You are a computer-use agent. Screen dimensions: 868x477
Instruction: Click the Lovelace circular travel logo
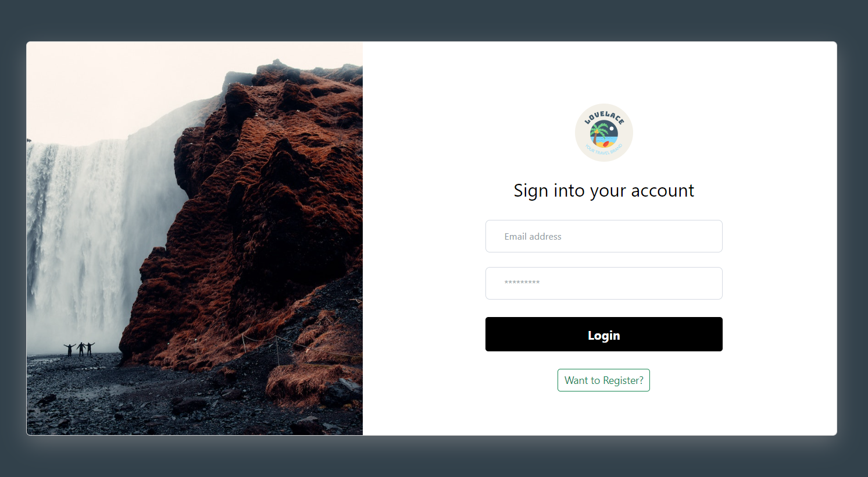[x=603, y=133]
